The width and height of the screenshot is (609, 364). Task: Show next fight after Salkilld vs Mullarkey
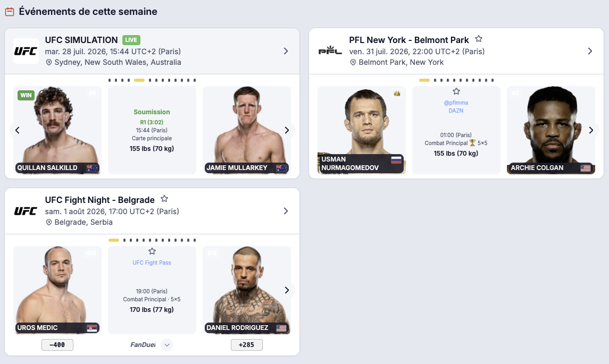pos(287,130)
